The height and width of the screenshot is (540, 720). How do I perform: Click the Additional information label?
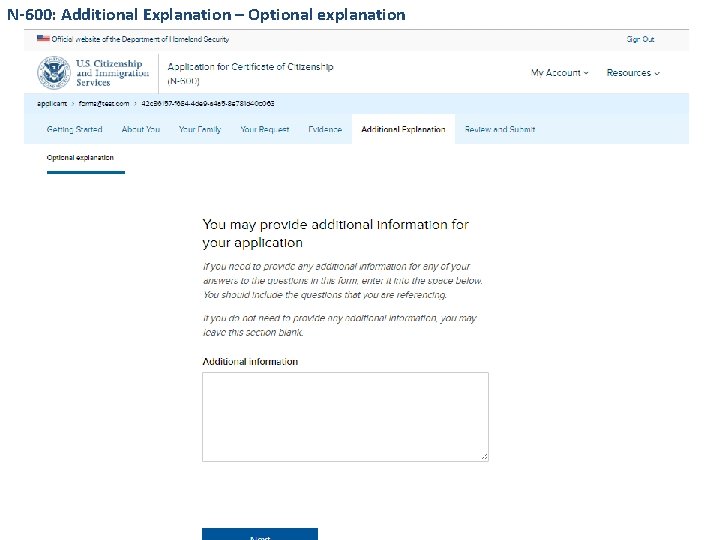[x=250, y=362]
